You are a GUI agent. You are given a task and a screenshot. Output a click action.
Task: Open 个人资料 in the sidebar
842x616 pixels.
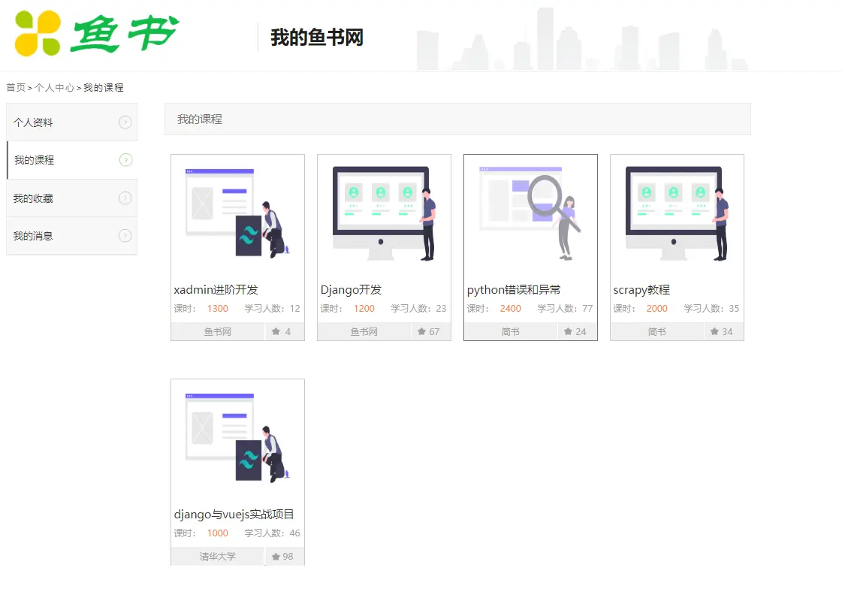click(x=72, y=122)
